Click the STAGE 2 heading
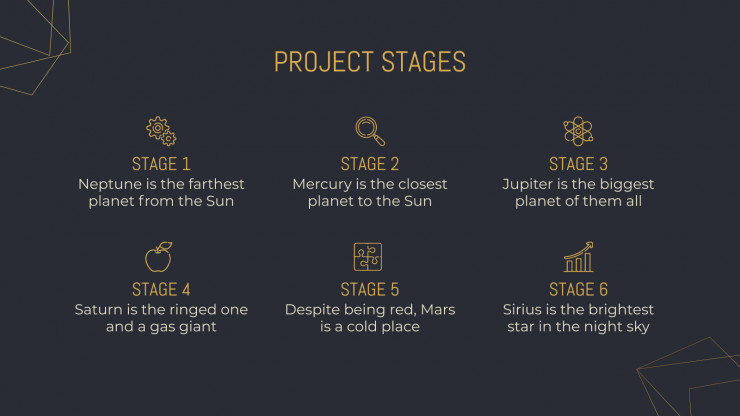 [370, 164]
